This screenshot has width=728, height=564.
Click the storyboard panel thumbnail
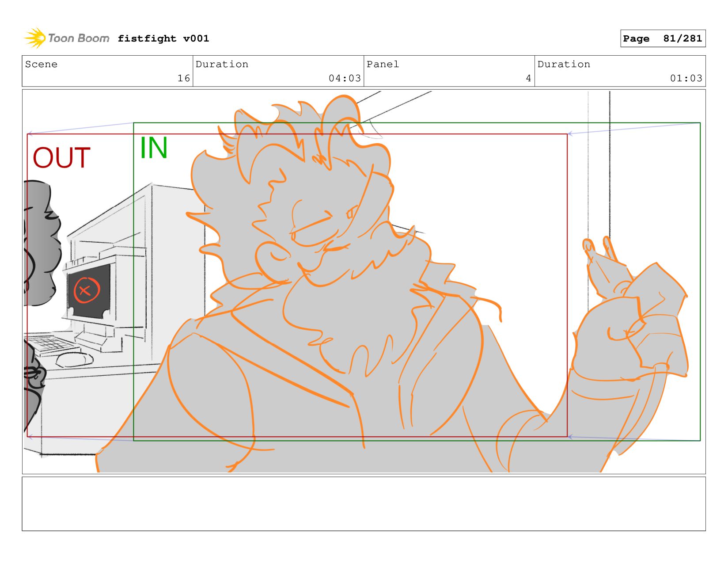pos(364,282)
